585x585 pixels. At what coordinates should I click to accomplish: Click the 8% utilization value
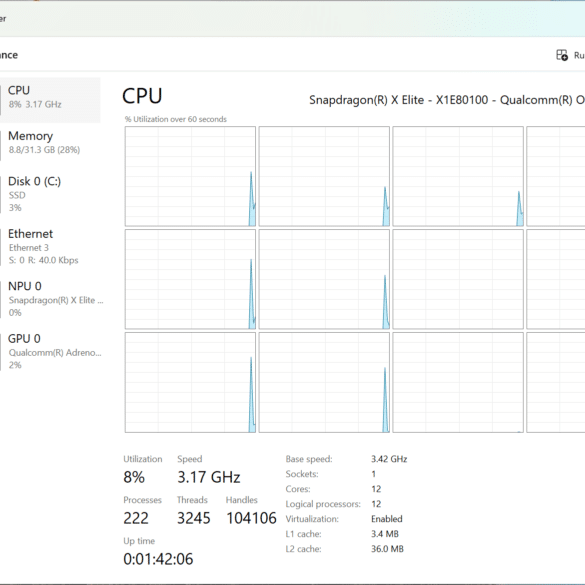click(134, 477)
